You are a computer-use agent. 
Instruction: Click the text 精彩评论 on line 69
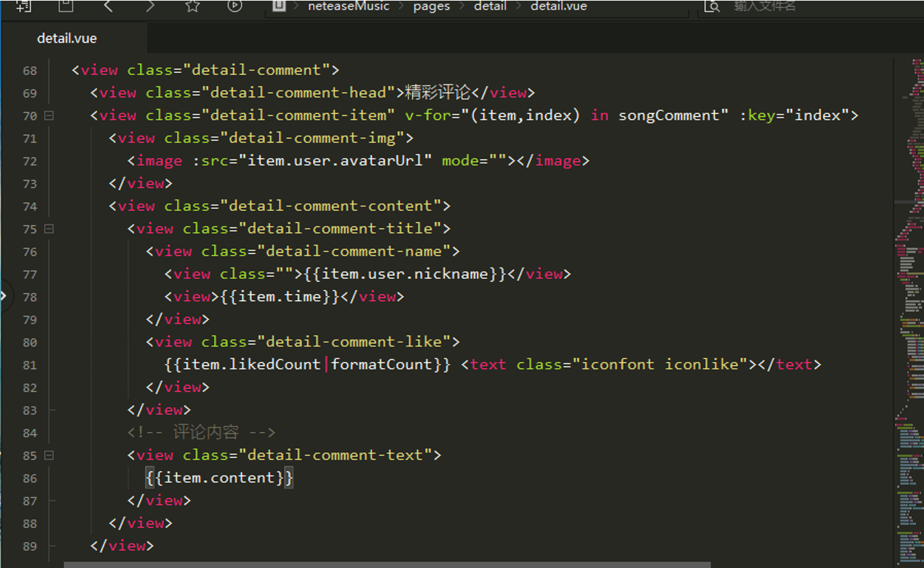coord(437,92)
